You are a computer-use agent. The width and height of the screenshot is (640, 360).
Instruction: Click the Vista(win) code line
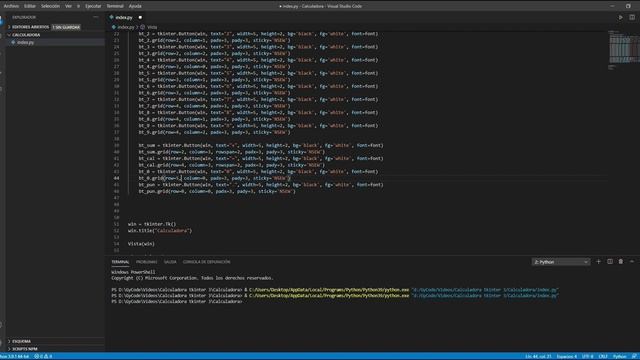pyautogui.click(x=141, y=244)
